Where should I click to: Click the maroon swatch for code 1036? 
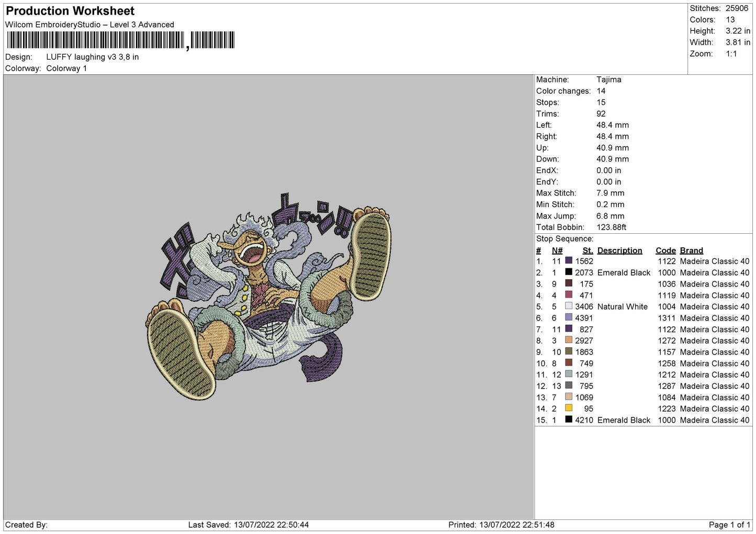point(569,283)
